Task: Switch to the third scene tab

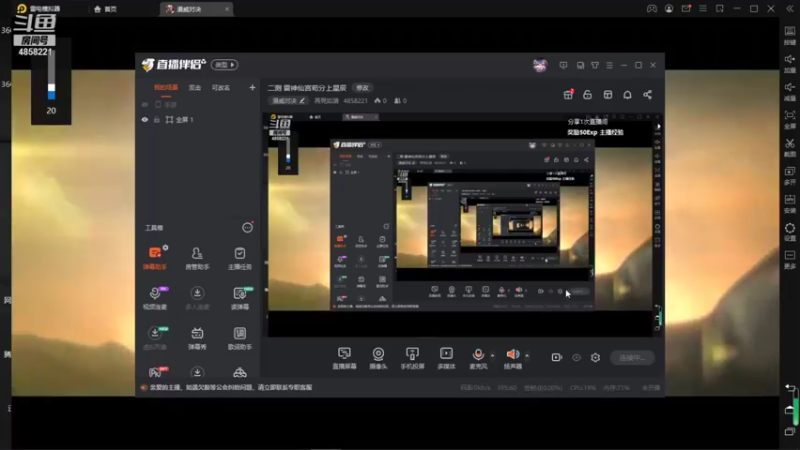Action: click(x=221, y=88)
